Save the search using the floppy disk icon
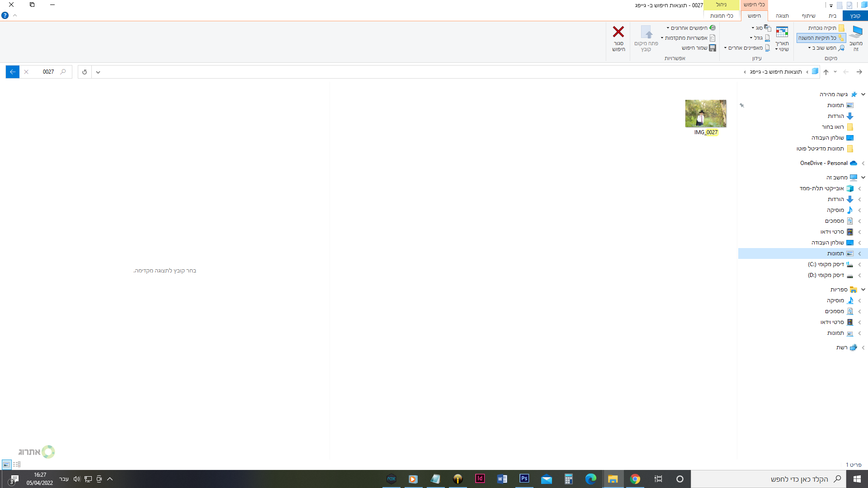This screenshot has width=868, height=488. (x=713, y=48)
